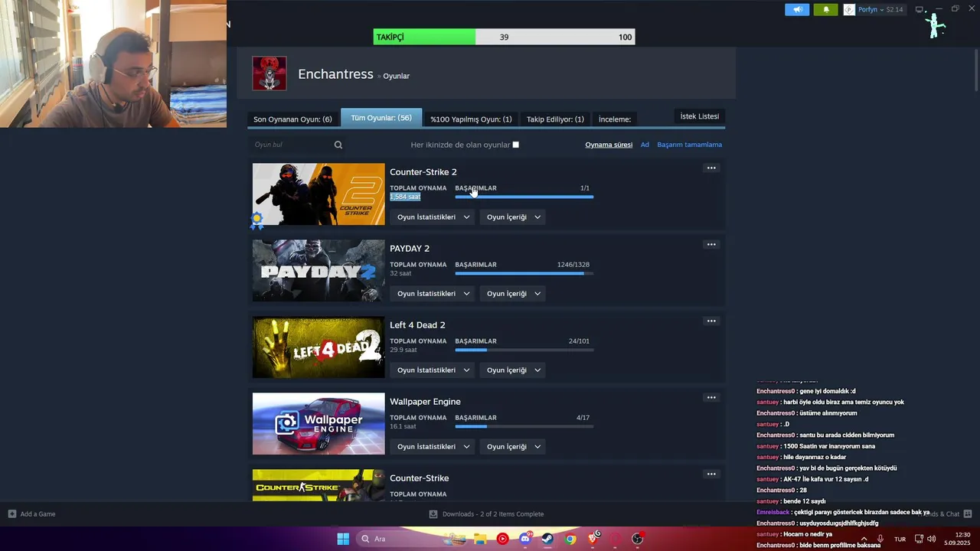Open the Left 4 Dead 2 thumbnail
The image size is (980, 551).
318,347
